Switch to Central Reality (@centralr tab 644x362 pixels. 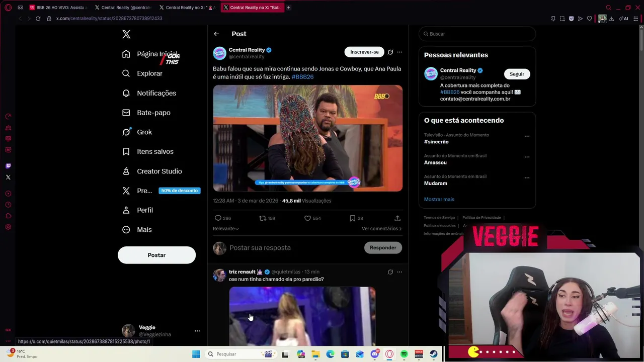tap(123, 8)
